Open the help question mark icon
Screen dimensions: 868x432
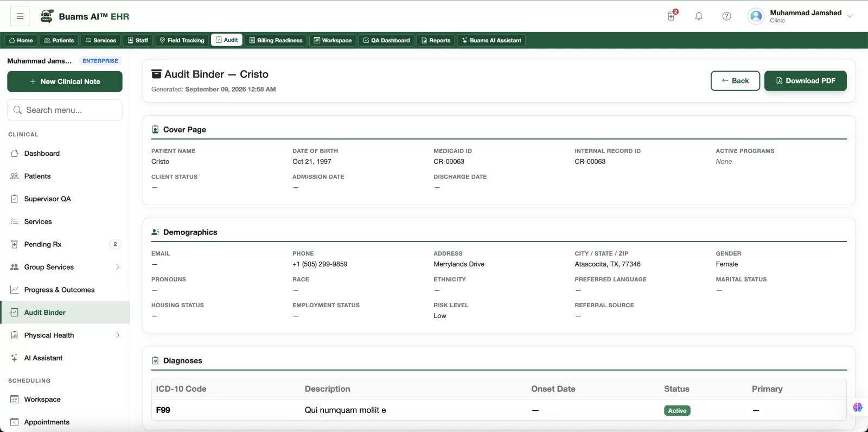tap(726, 16)
